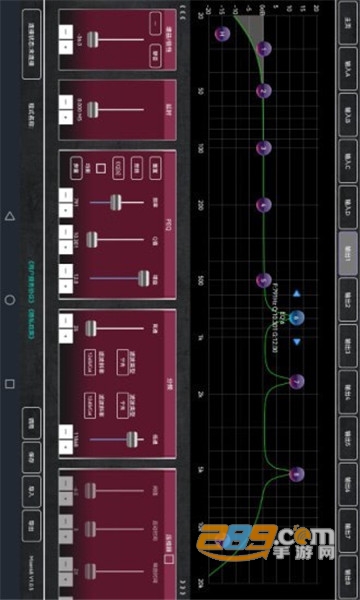The width and height of the screenshot is (360, 600).
Task: Increase PEQ gain 12.0 with plus button
Action: 66,286
